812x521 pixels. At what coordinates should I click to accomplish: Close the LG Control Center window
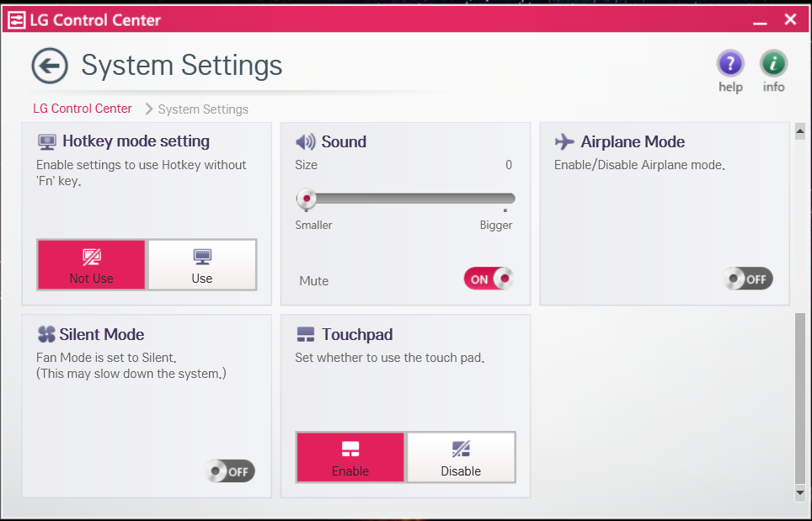[790, 19]
